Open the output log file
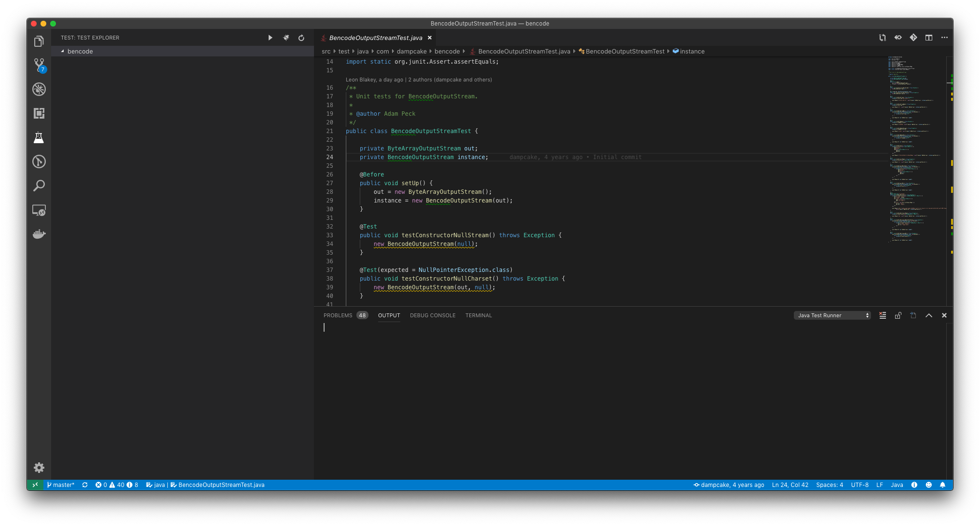The height and width of the screenshot is (526, 980). [913, 315]
